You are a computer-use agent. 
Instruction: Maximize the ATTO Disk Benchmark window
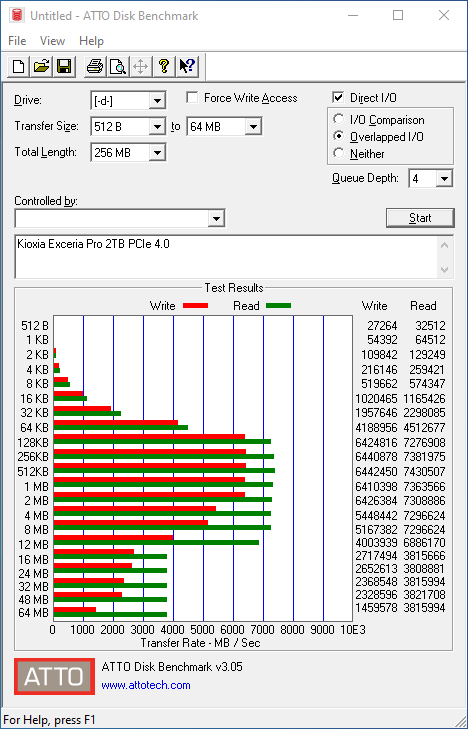pos(398,15)
